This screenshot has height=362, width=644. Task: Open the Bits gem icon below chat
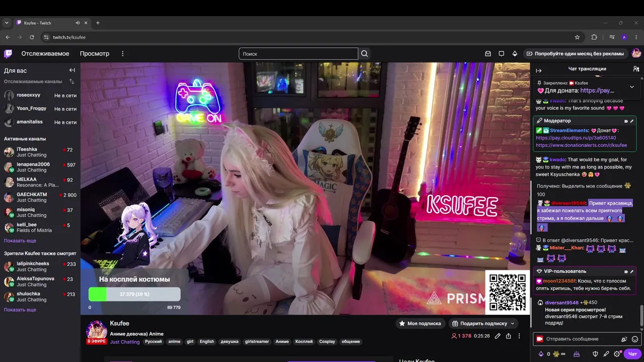pyautogui.click(x=541, y=354)
